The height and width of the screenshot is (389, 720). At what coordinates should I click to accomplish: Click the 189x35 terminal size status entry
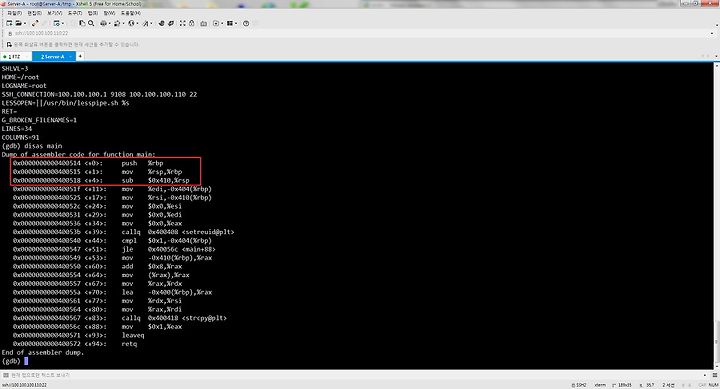pyautogui.click(x=623, y=385)
